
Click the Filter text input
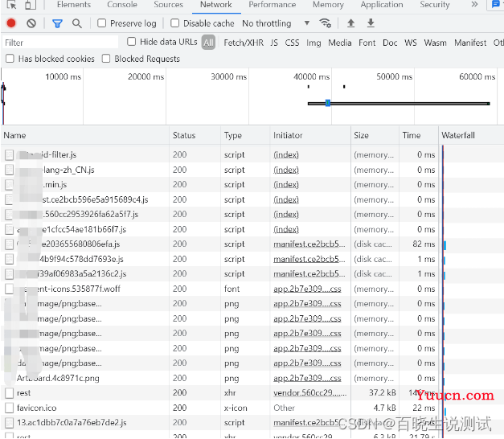60,43
